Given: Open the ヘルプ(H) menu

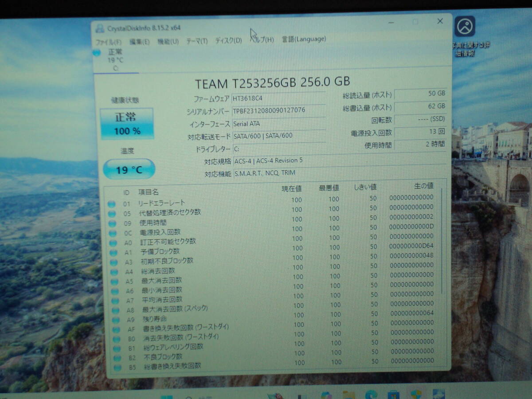Looking at the screenshot, I should tap(262, 40).
